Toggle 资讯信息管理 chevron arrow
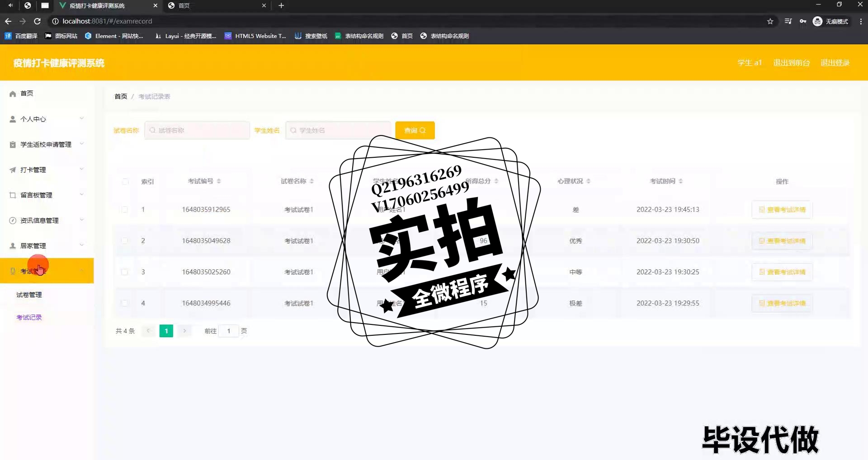 coord(82,220)
